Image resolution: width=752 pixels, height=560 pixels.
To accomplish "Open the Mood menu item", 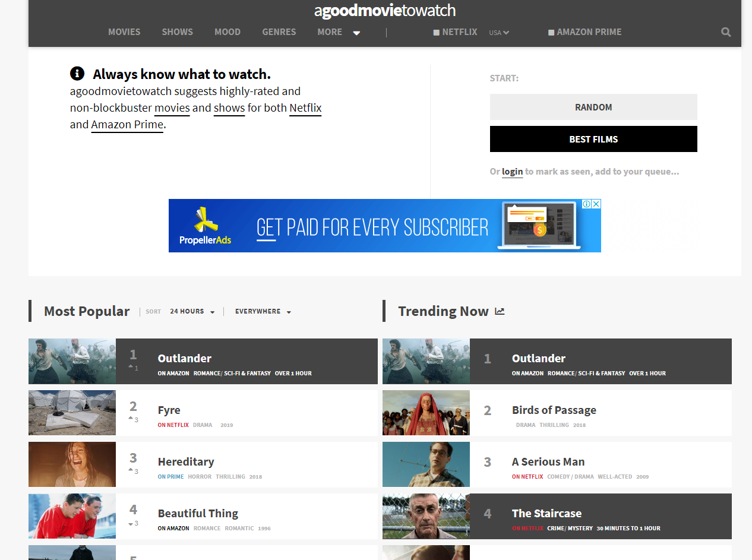I will tap(228, 32).
